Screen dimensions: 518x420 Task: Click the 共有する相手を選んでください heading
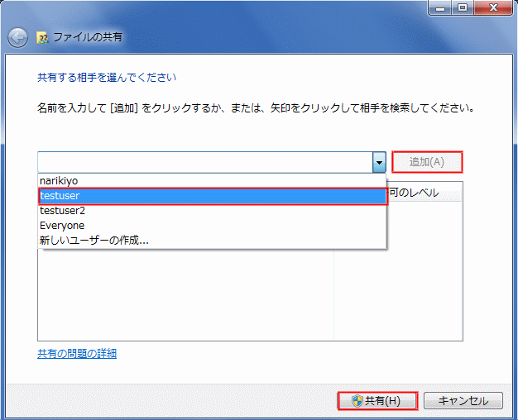[107, 78]
